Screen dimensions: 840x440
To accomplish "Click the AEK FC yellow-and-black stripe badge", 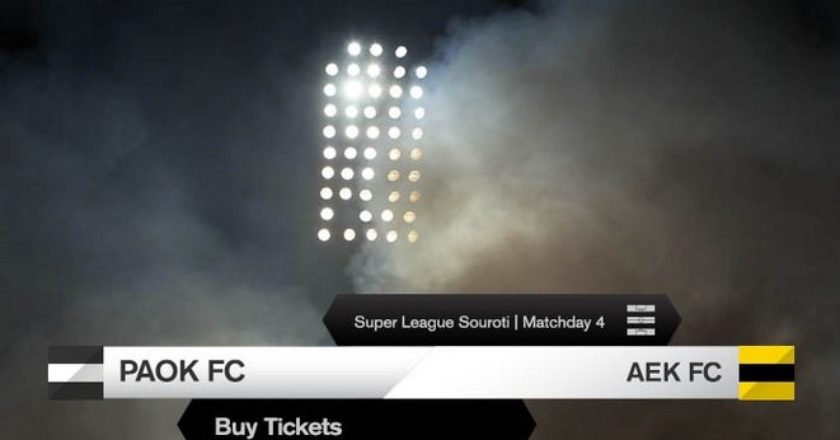I will [x=767, y=372].
